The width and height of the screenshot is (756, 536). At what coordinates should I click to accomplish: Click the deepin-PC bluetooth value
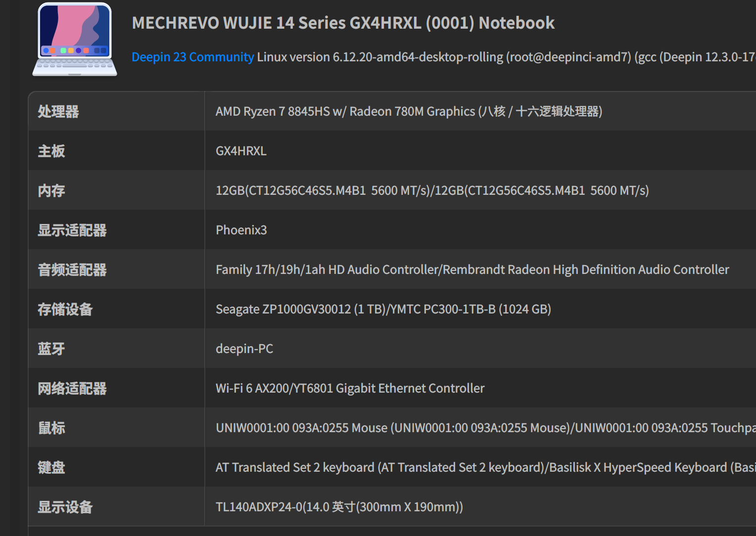tap(244, 349)
